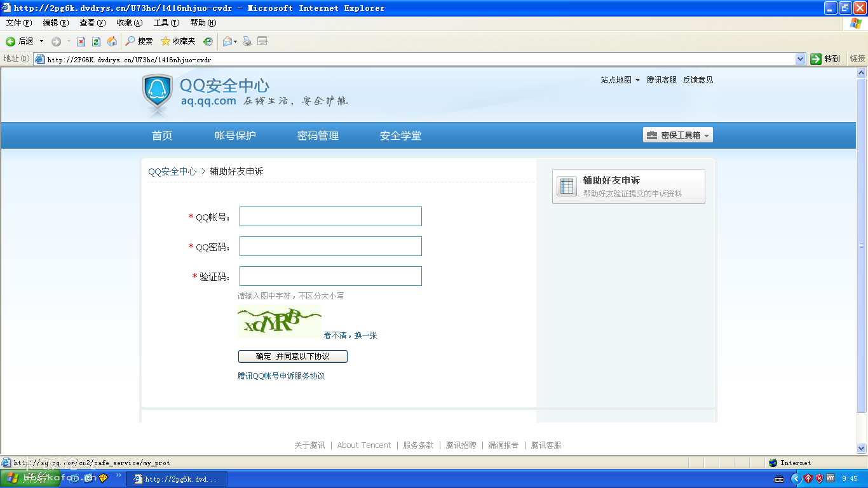Screen dimensions: 868x488
Task: Click the IE taskbar button for 2pg6k.dvd
Action: [x=177, y=479]
